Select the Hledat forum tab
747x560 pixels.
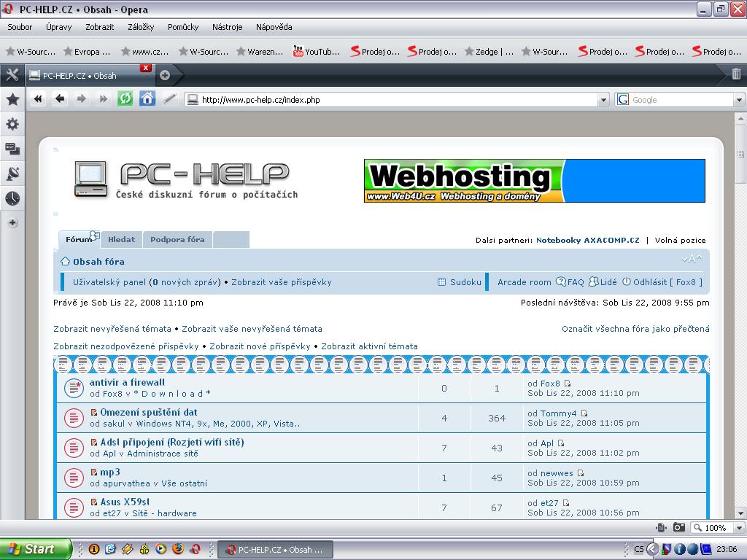(122, 239)
